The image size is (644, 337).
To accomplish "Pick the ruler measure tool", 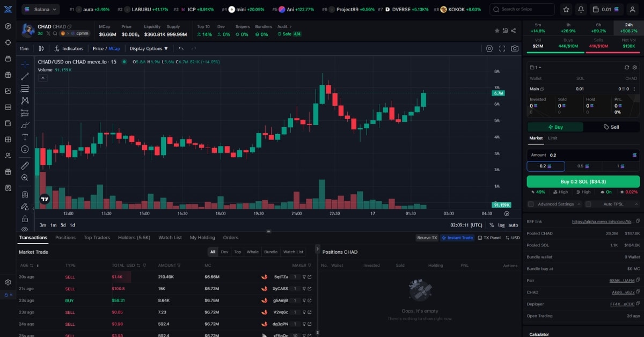I will pos(25,166).
